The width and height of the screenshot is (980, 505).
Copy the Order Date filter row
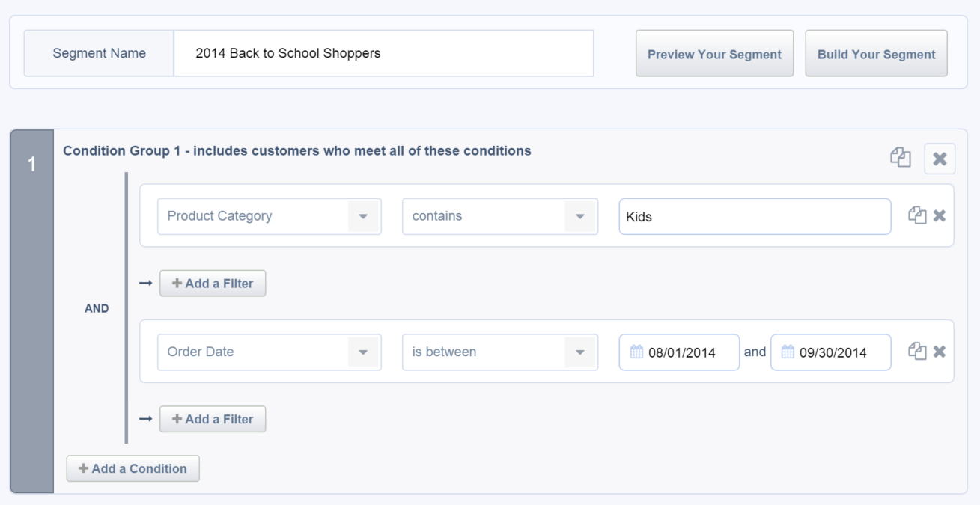pyautogui.click(x=917, y=351)
